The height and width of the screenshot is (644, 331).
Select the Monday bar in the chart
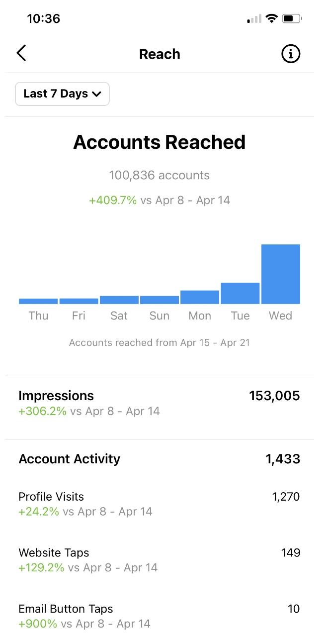click(199, 296)
